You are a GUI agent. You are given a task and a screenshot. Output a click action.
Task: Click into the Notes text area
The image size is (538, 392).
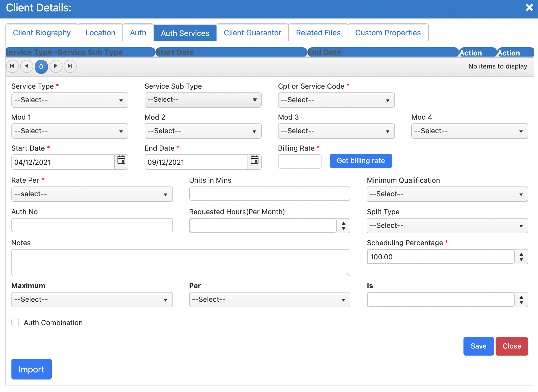click(x=181, y=262)
